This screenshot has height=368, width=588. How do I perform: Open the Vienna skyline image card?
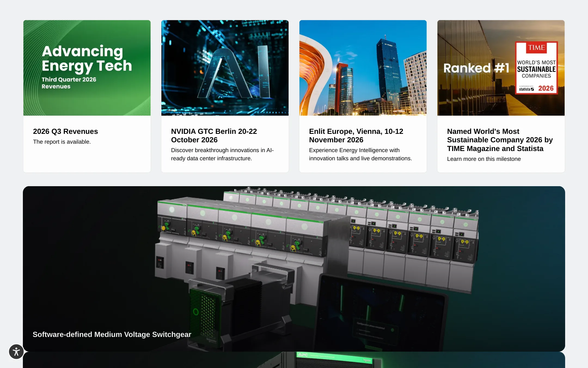pos(363,68)
